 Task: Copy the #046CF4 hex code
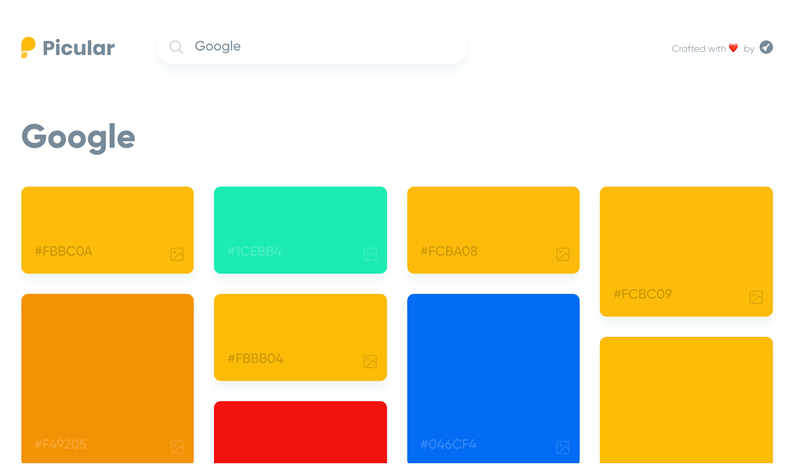[448, 444]
